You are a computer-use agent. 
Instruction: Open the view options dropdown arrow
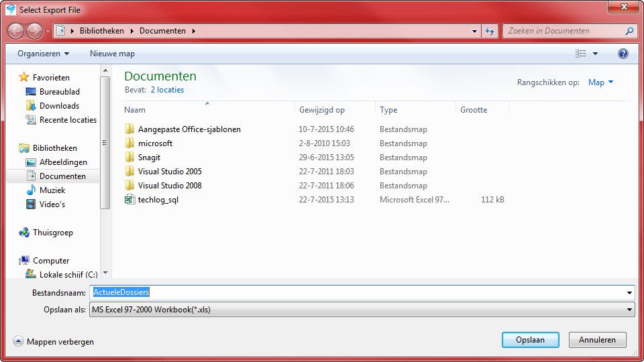click(x=595, y=54)
